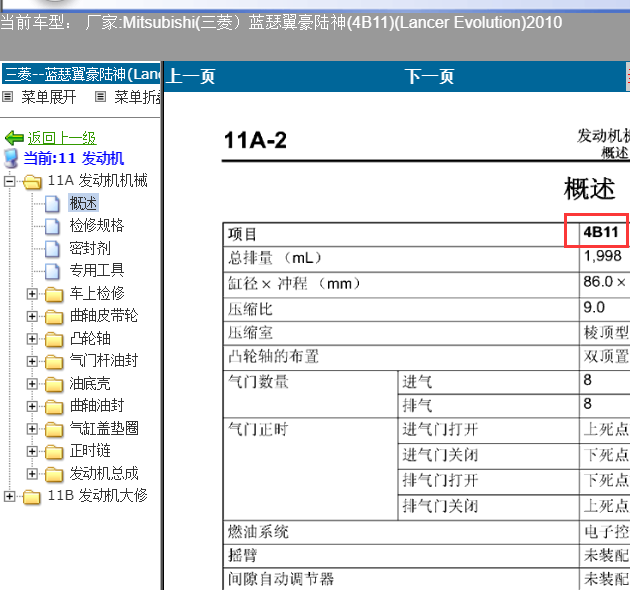This screenshot has width=630, height=590.
Task: Open the 专用工具 tree item
Action: tap(97, 271)
